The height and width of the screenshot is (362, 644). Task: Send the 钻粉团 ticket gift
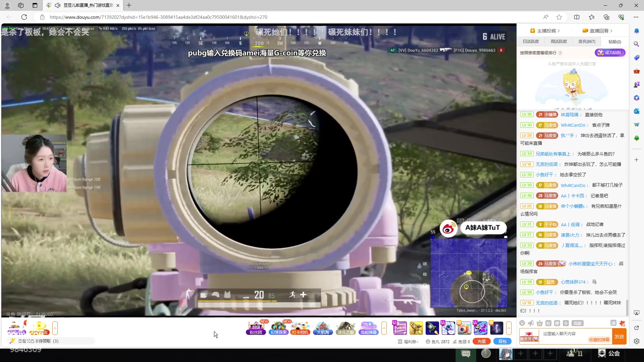400,328
